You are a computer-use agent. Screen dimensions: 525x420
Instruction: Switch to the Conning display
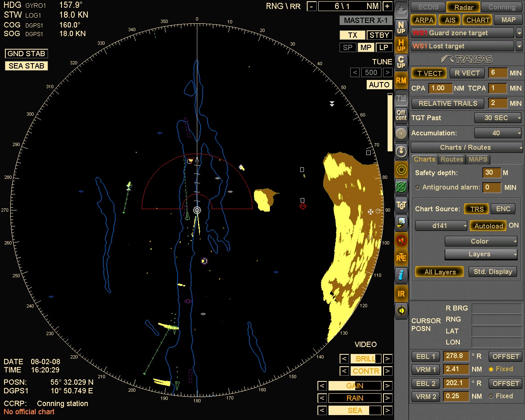501,7
